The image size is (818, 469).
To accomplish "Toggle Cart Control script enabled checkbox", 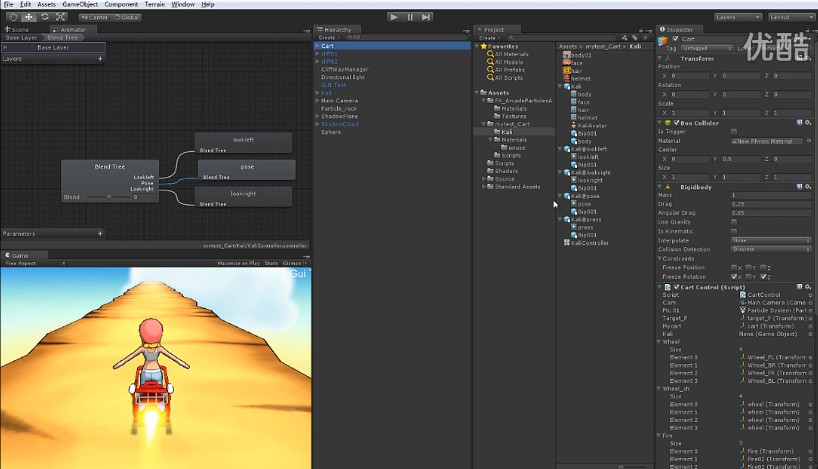I will point(677,287).
